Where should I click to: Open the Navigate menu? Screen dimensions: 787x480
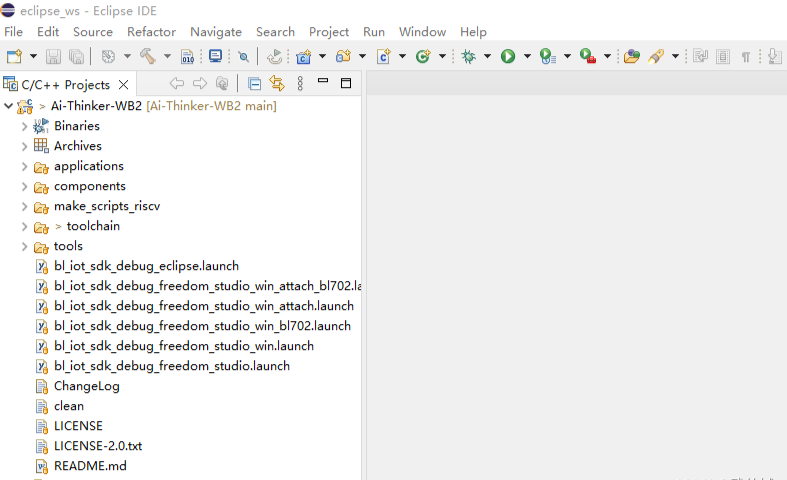[216, 32]
